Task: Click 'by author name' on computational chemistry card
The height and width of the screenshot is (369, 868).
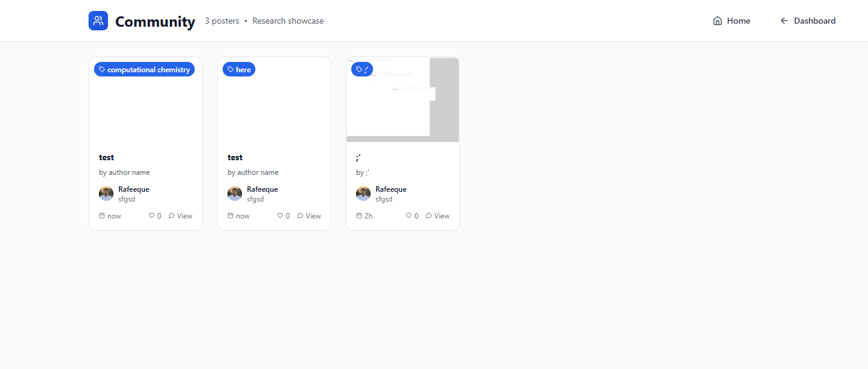Action: coord(124,172)
